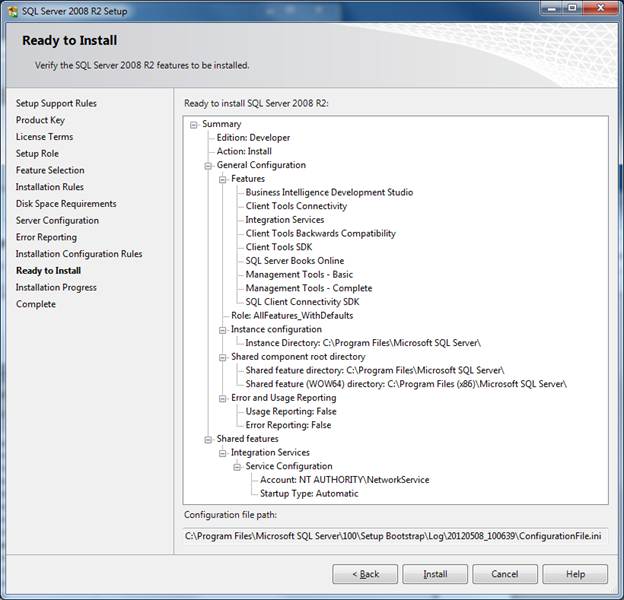Select the Instance Directory row
The width and height of the screenshot is (624, 600).
point(363,343)
